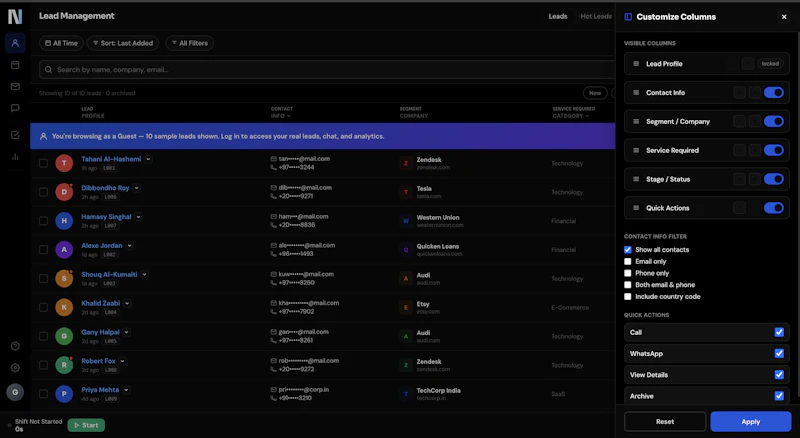This screenshot has width=800, height=438.
Task: Uncheck the Call quick action
Action: click(779, 332)
